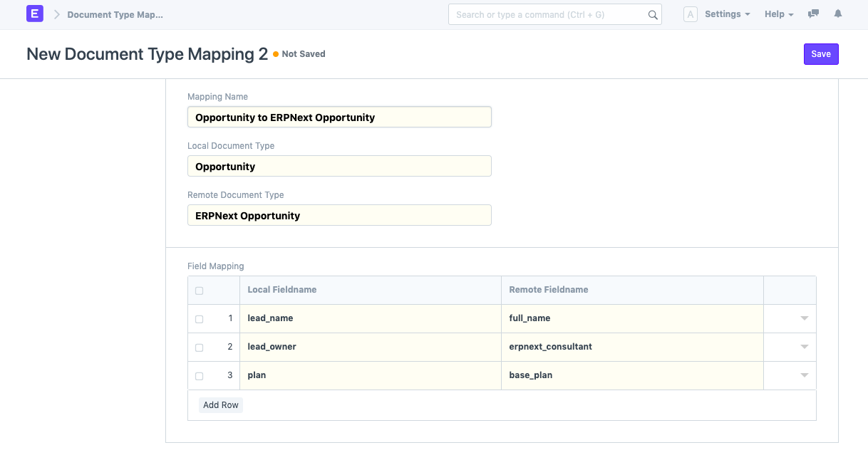Expand row 1 edit arrow for lead_name

804,318
